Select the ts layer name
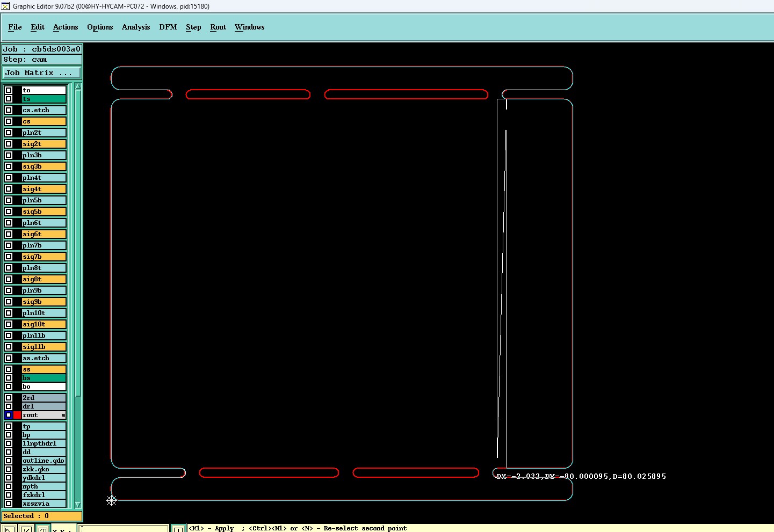 44,99
